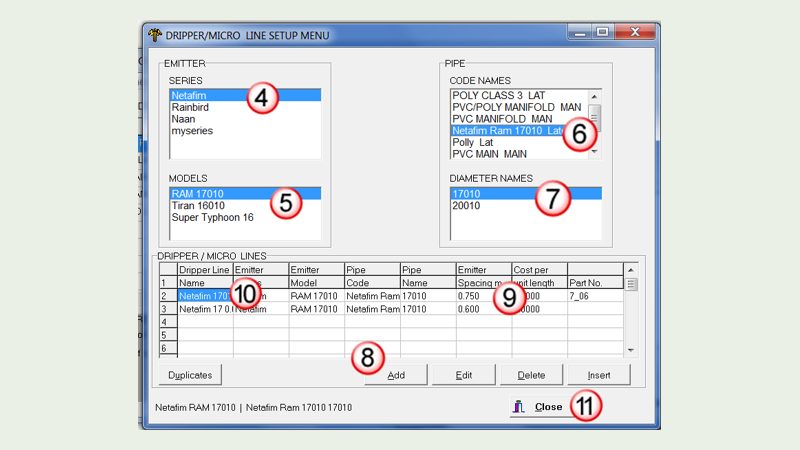The image size is (800, 450).
Task: Select 17010 in DIAMETER NAMES list
Action: (x=526, y=194)
